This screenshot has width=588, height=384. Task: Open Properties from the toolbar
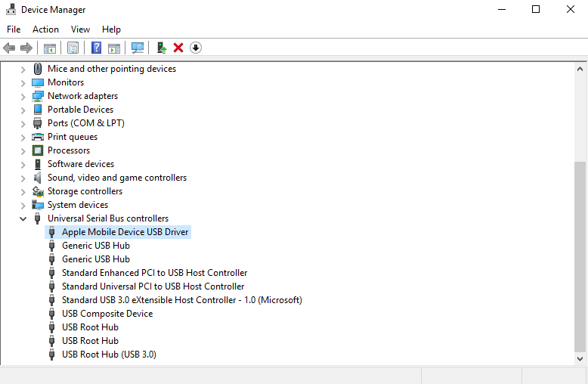[73, 48]
